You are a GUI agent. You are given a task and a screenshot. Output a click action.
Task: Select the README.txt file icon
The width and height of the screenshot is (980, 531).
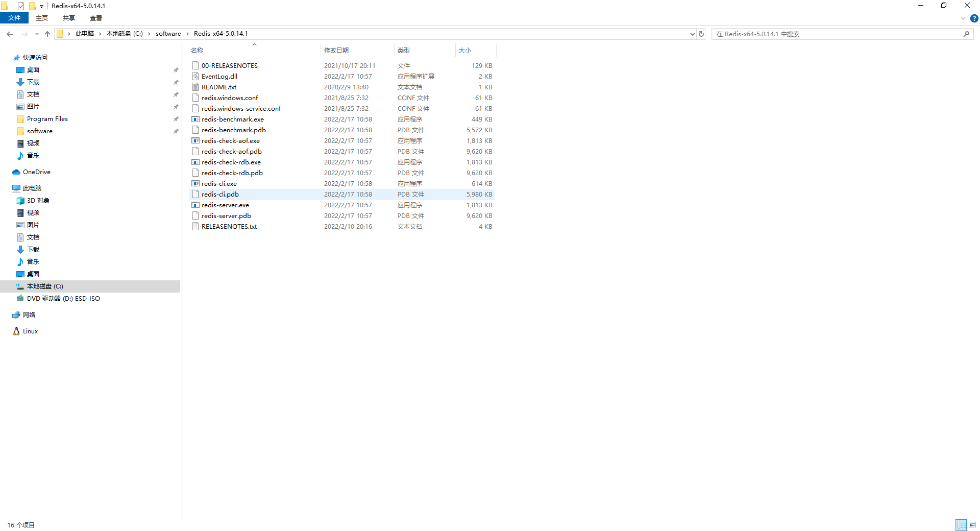click(x=195, y=87)
